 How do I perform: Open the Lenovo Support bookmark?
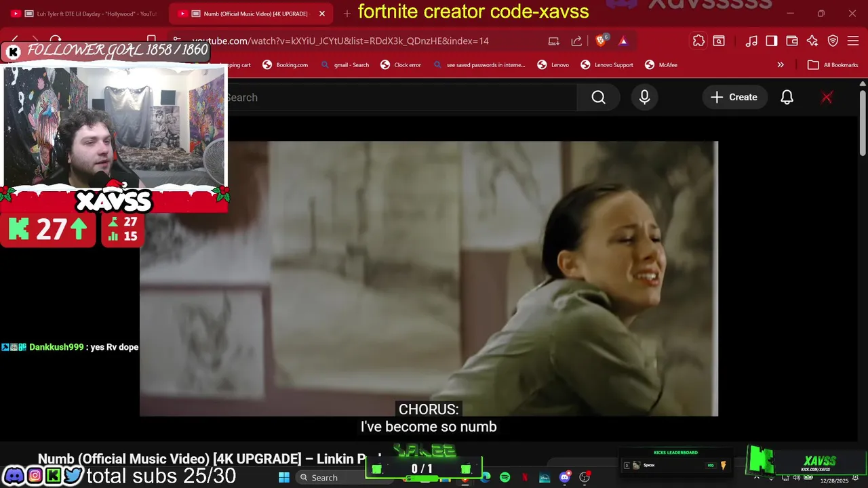tap(607, 65)
